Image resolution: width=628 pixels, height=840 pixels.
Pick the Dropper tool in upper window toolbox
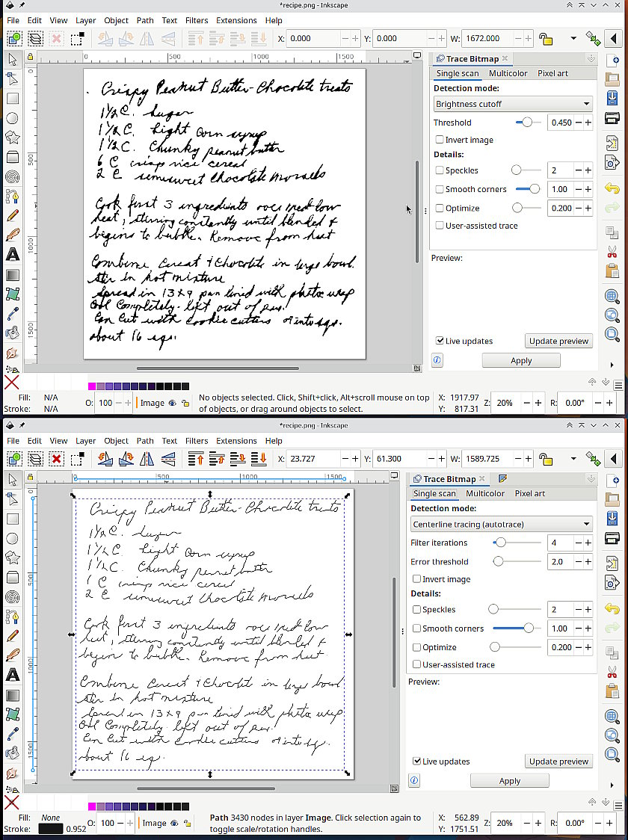click(x=12, y=314)
